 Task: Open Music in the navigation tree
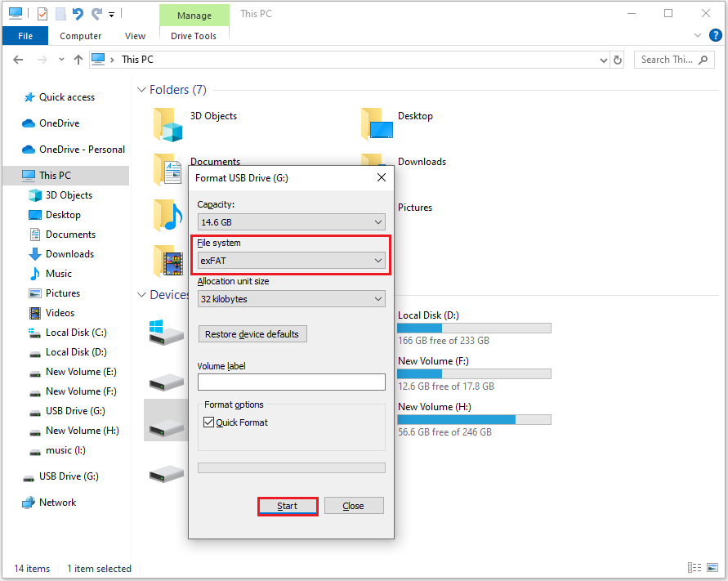59,273
